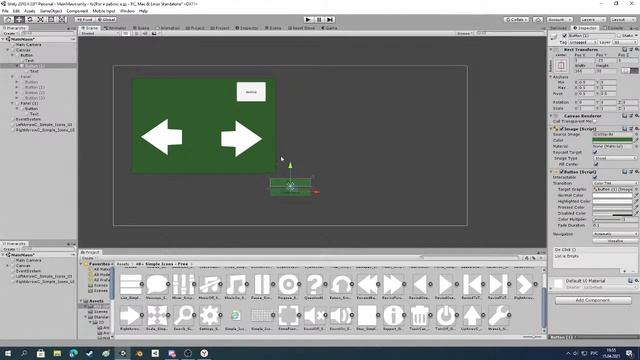Select the trash can icon asset

[419, 315]
